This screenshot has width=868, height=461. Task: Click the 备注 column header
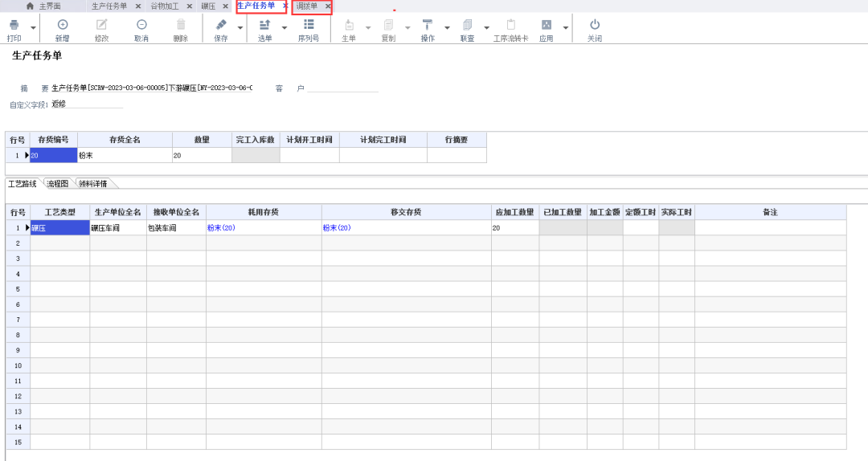coord(770,212)
